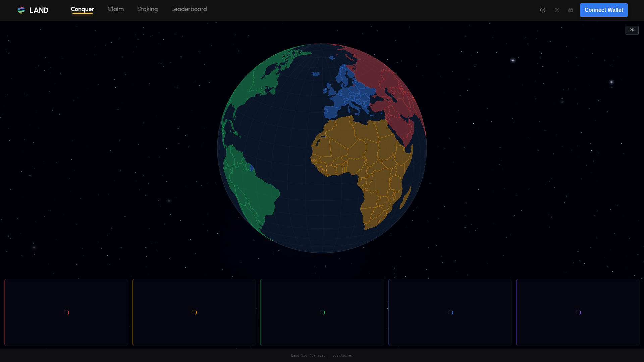The image size is (644, 362).
Task: Click the green-bordered loading card
Action: [x=322, y=312]
